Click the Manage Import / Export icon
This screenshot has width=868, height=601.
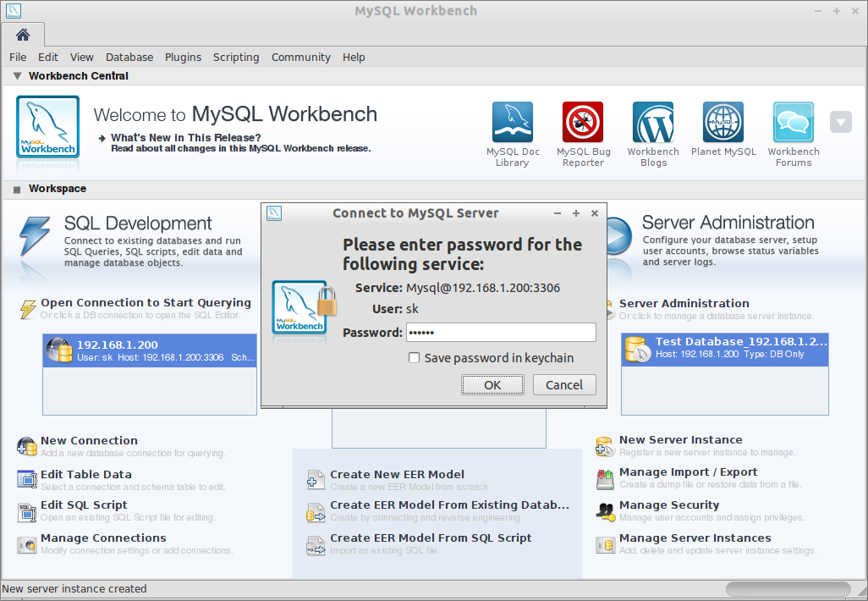pyautogui.click(x=605, y=479)
